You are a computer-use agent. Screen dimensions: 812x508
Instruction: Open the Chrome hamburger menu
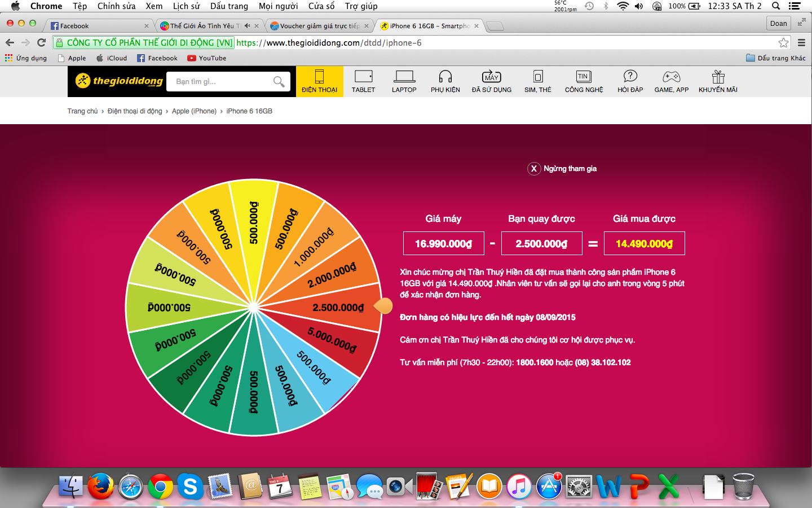801,43
